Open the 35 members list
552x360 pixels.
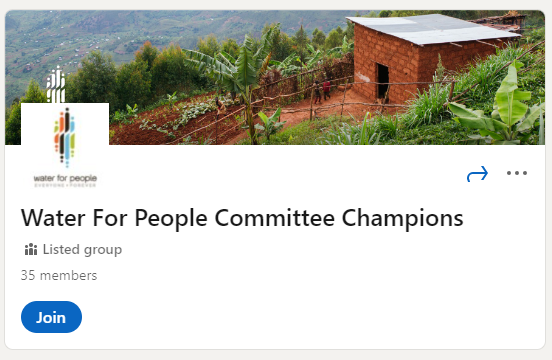pos(59,276)
